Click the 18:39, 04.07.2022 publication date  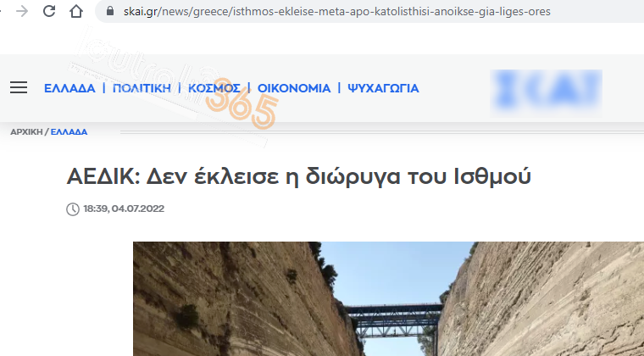(124, 209)
